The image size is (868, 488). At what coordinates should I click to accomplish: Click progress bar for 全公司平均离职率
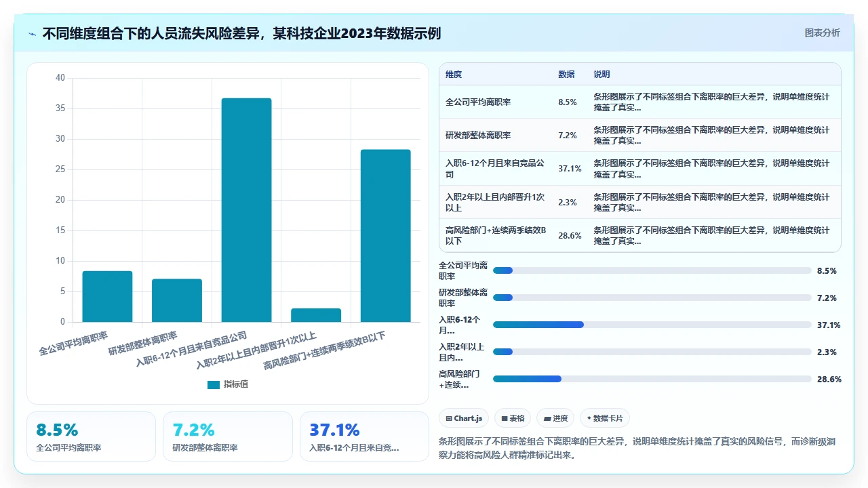click(x=652, y=270)
